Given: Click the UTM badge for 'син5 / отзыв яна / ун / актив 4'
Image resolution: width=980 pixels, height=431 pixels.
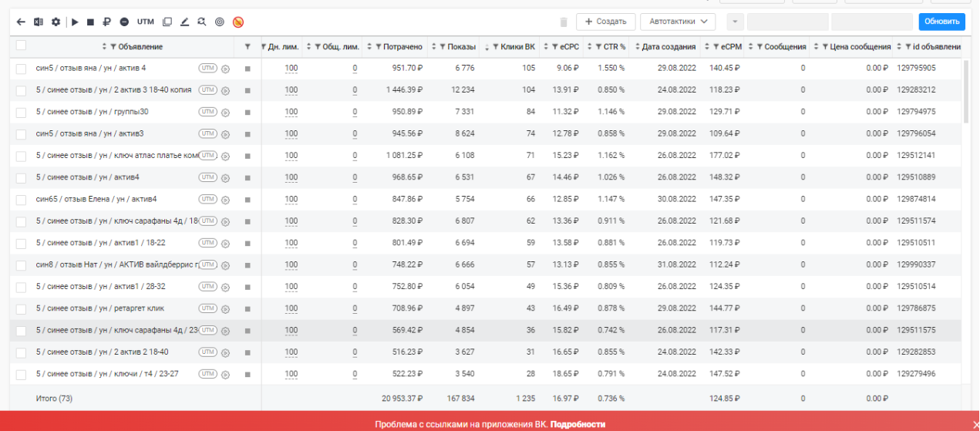Looking at the screenshot, I should point(208,68).
